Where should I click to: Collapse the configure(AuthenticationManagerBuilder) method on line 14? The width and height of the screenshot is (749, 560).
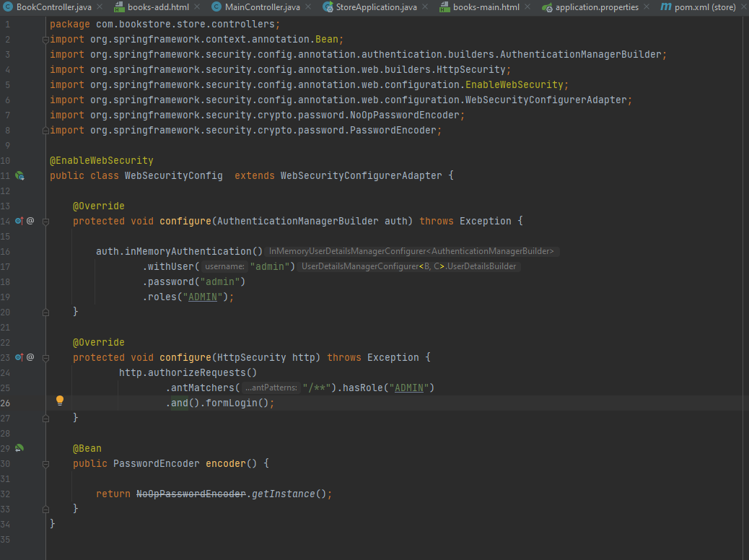point(46,222)
